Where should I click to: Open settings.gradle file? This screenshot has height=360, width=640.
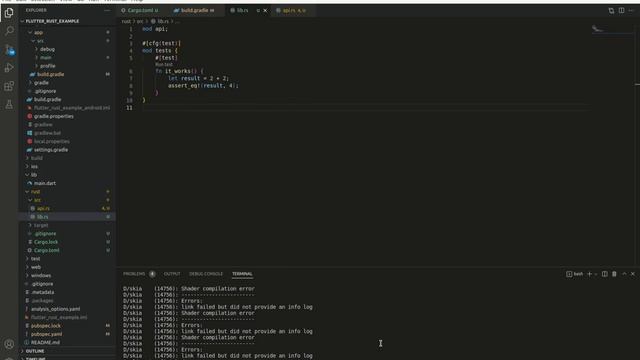(x=51, y=149)
